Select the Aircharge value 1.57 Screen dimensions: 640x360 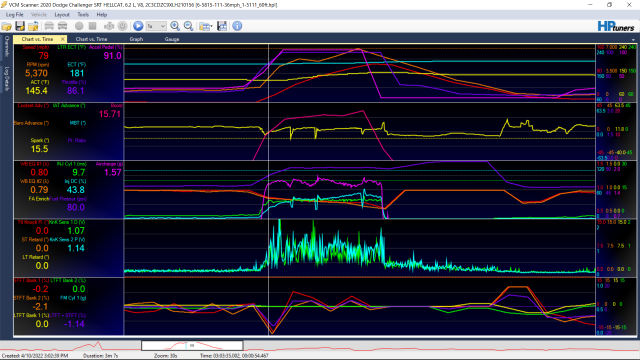pyautogui.click(x=113, y=172)
